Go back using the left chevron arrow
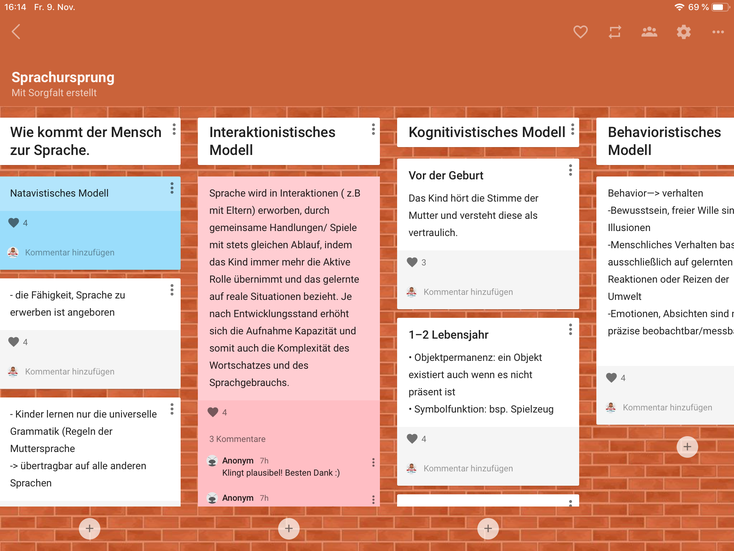 (16, 32)
